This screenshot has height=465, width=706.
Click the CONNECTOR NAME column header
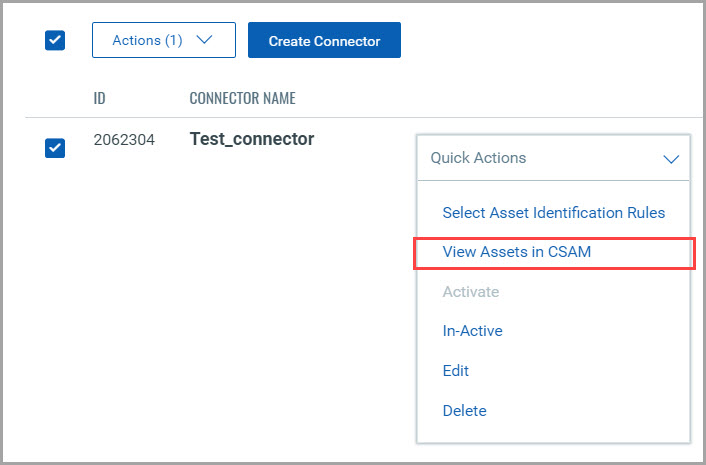(x=242, y=98)
